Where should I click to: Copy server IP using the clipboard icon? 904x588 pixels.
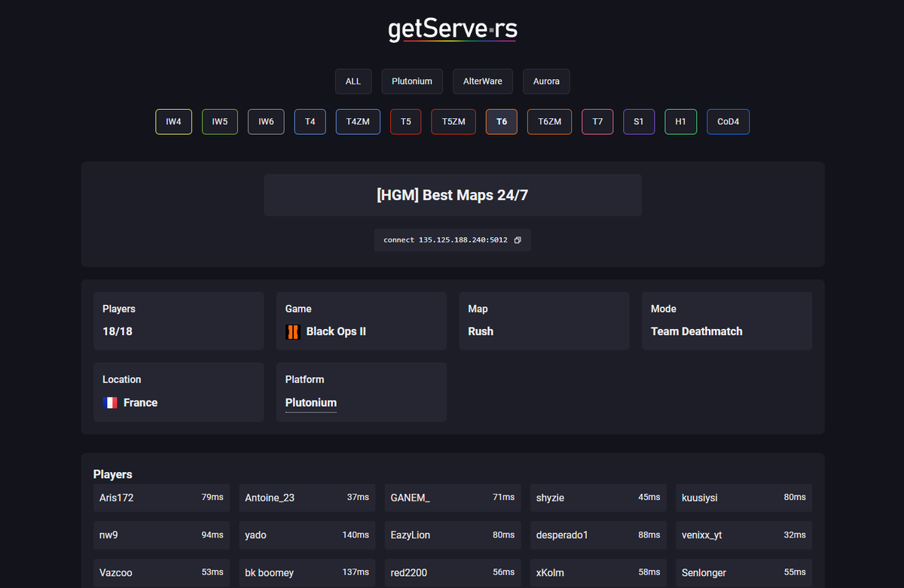517,239
